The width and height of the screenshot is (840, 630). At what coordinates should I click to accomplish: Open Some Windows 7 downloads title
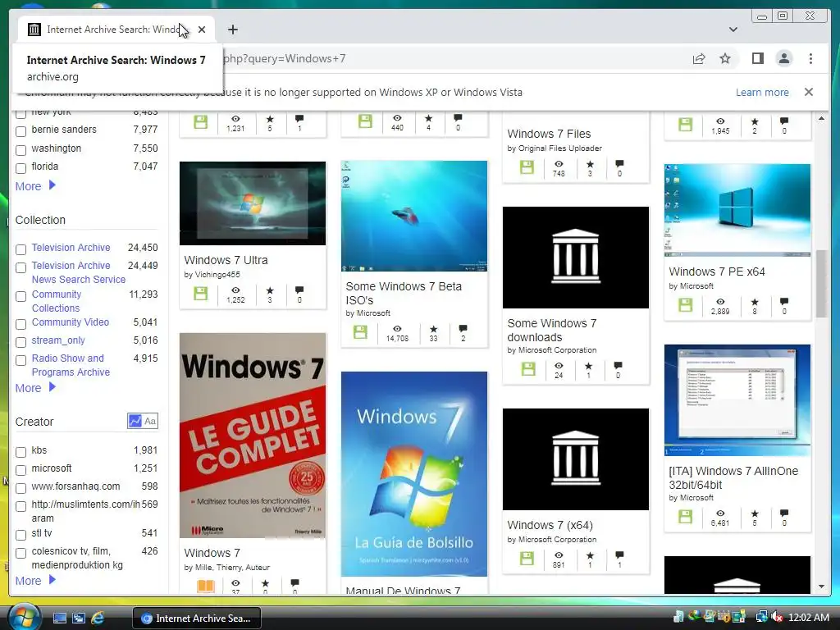(x=552, y=330)
